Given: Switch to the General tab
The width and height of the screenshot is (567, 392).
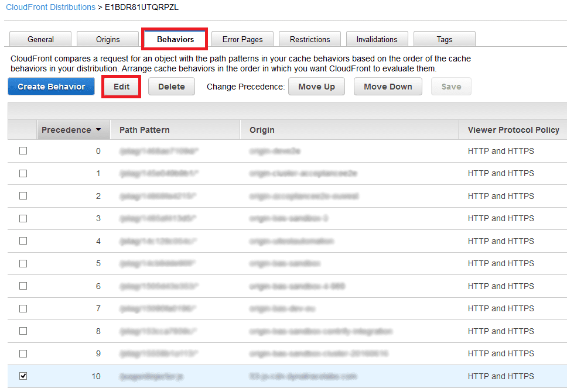Looking at the screenshot, I should [40, 39].
